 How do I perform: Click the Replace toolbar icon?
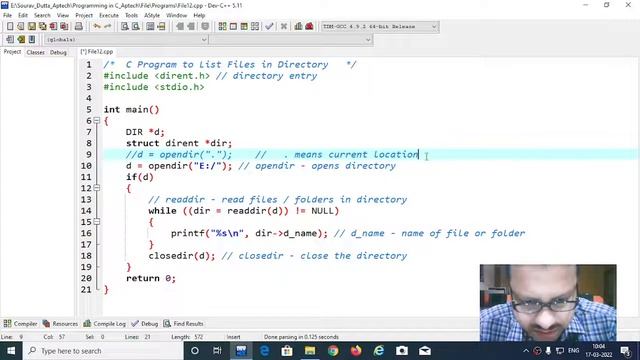click(x=136, y=27)
